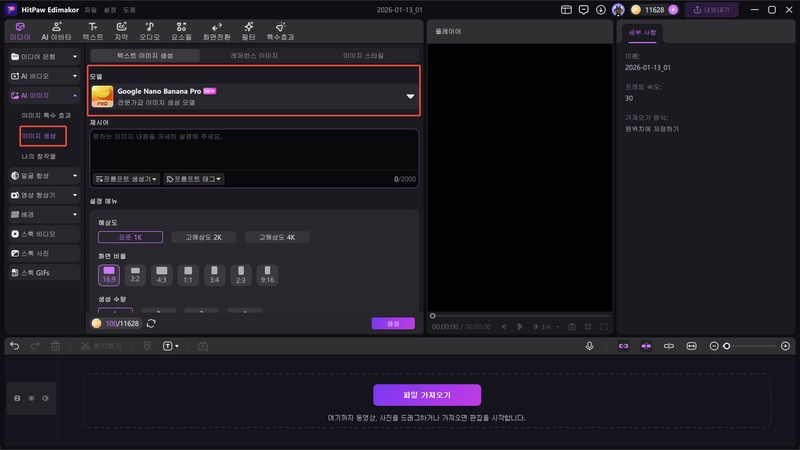Select the 고해상도 2K resolution option
The width and height of the screenshot is (800, 450).
click(204, 237)
